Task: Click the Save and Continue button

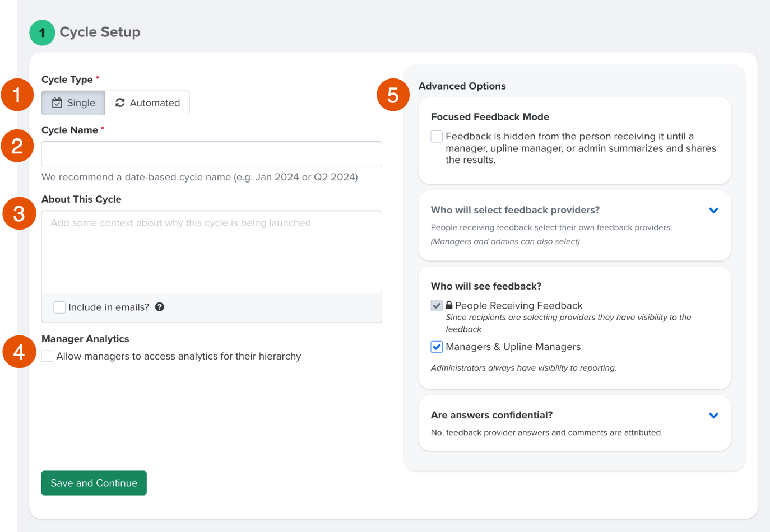Action: coord(94,483)
